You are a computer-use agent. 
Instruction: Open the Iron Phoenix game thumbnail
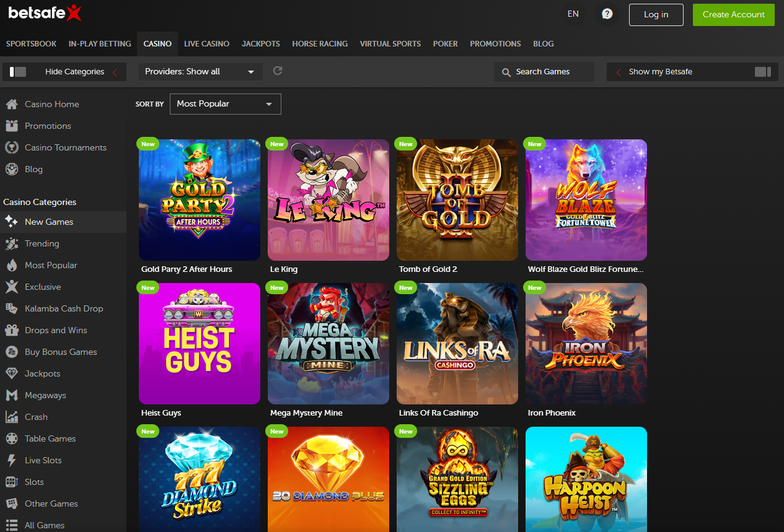coord(586,344)
